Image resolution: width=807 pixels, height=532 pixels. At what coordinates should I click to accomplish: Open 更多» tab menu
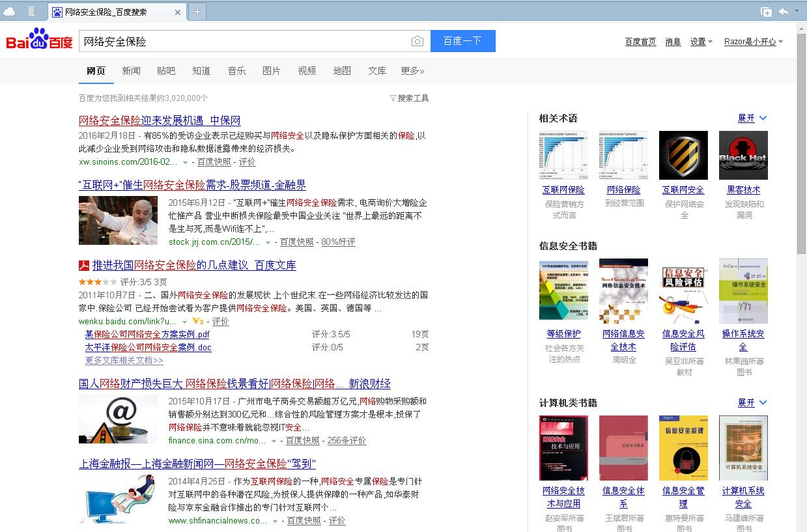[413, 70]
